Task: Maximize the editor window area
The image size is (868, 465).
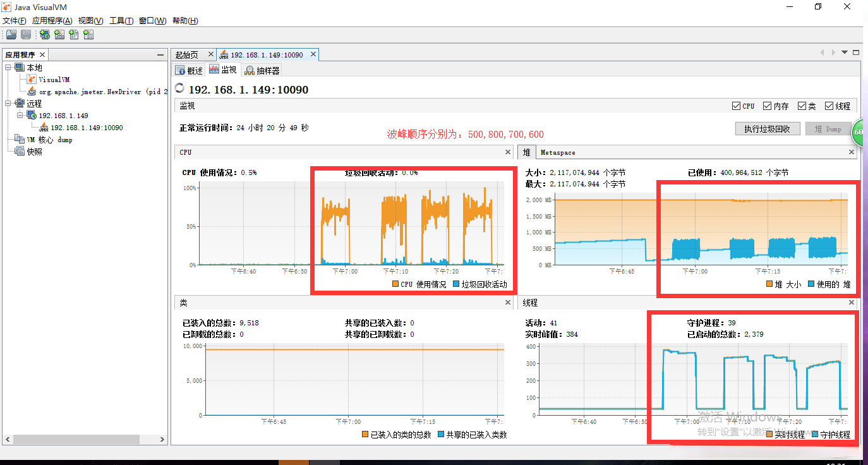Action: tap(856, 52)
